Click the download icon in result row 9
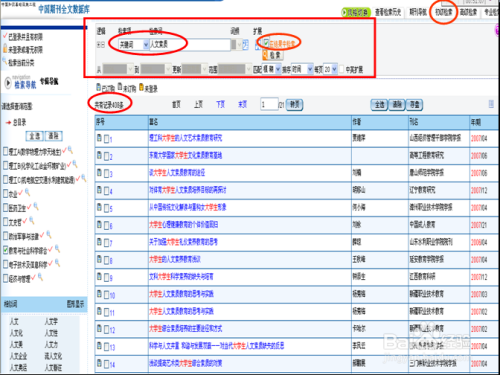 point(99,276)
